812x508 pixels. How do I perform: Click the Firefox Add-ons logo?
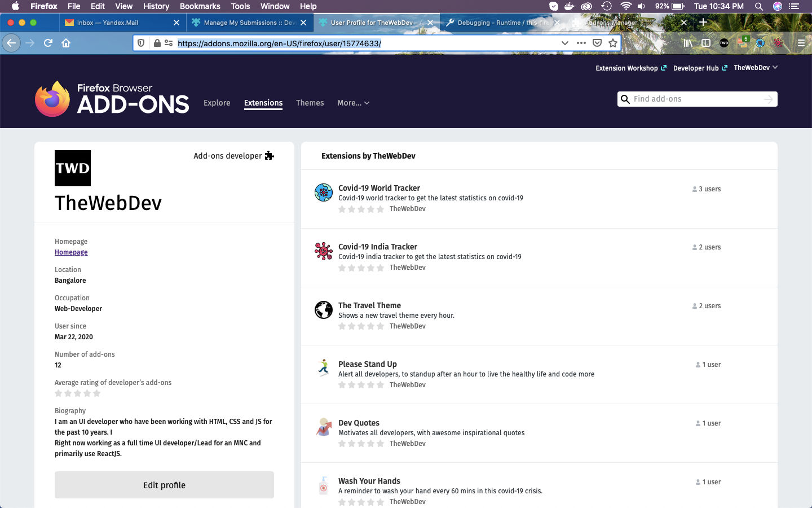[112, 99]
